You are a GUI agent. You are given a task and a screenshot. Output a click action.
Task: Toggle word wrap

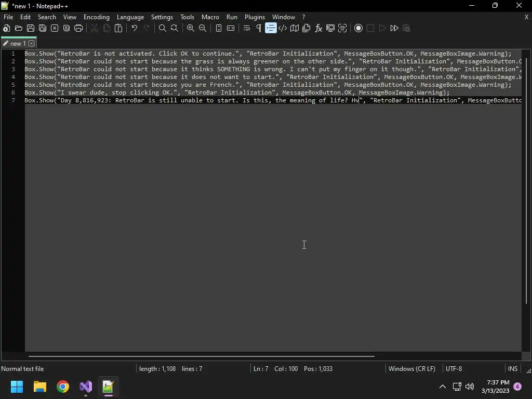click(x=247, y=28)
